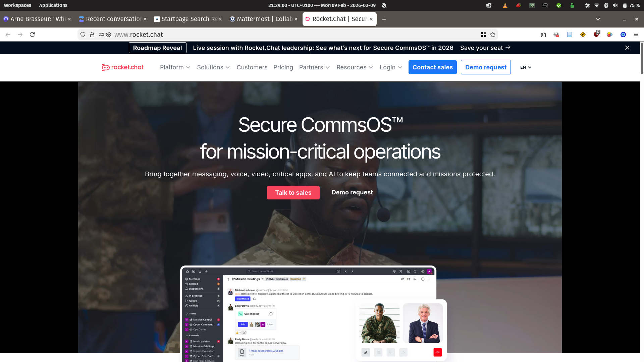The image size is (644, 362).
Task: Click the bookmark star icon in address bar
Action: (493, 35)
